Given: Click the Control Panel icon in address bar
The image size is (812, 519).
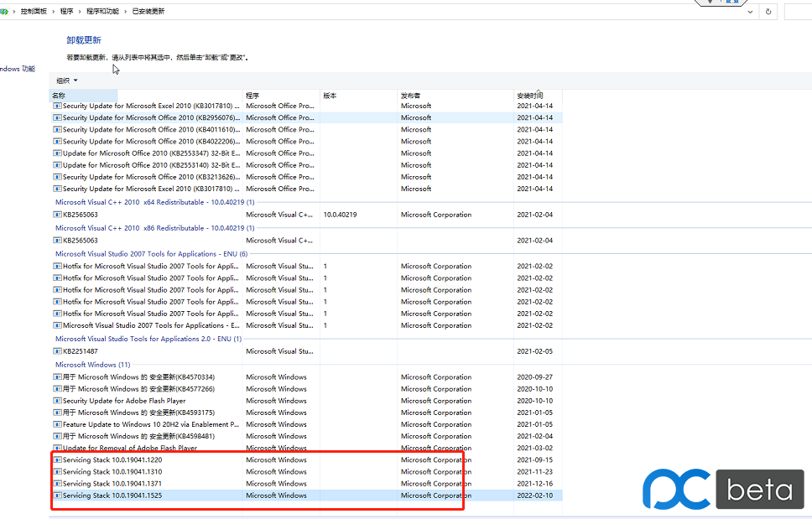Looking at the screenshot, I should 3,12.
